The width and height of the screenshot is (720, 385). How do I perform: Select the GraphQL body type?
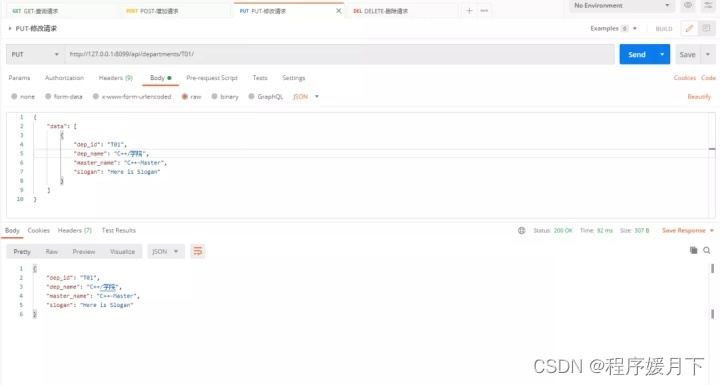(266, 96)
